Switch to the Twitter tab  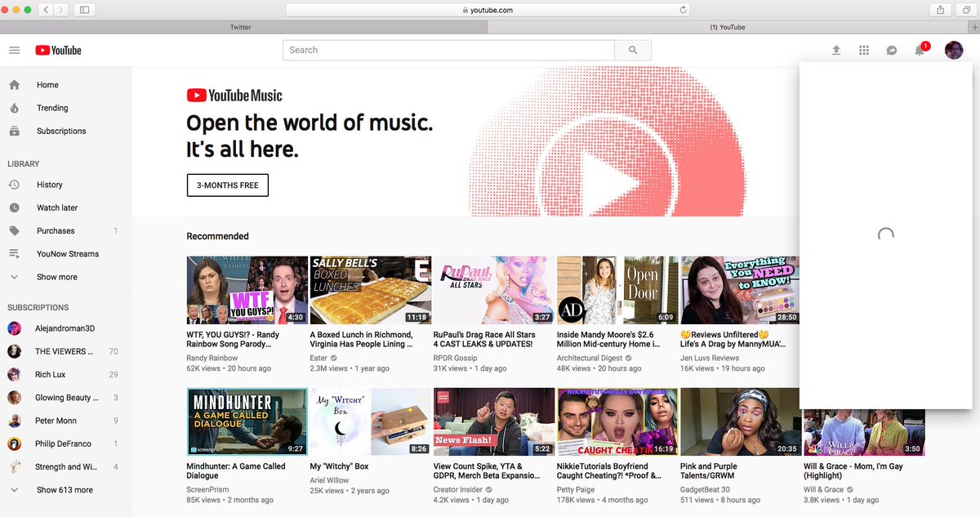240,27
